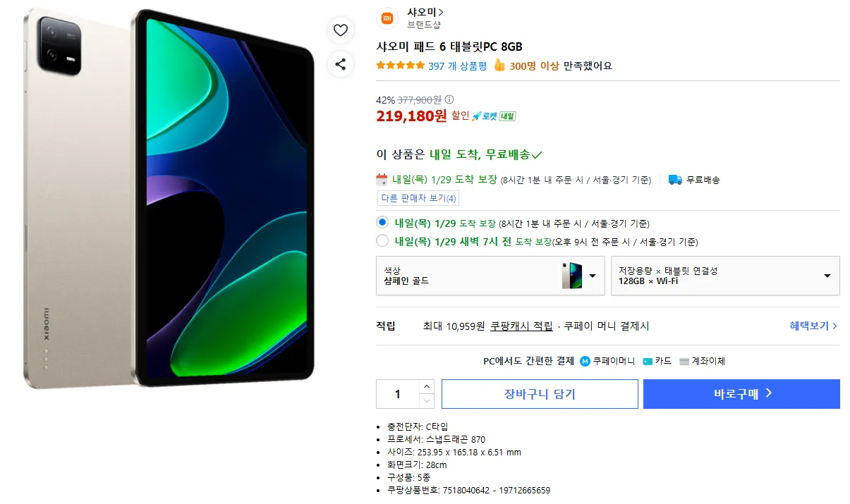Open the 색상 샴페인 골드 color dropdown
The width and height of the screenshot is (850, 504).
click(490, 276)
